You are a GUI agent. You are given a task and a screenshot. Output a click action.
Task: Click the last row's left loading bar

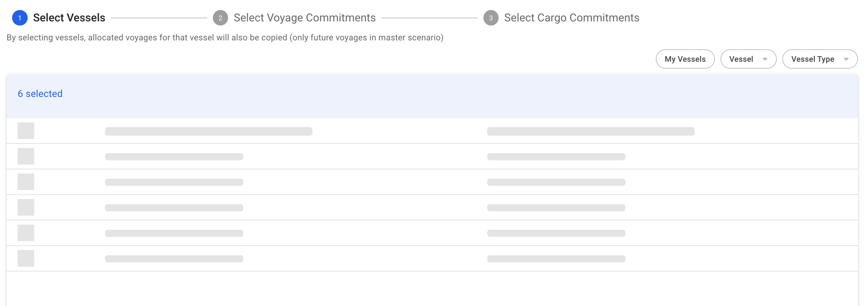174,259
